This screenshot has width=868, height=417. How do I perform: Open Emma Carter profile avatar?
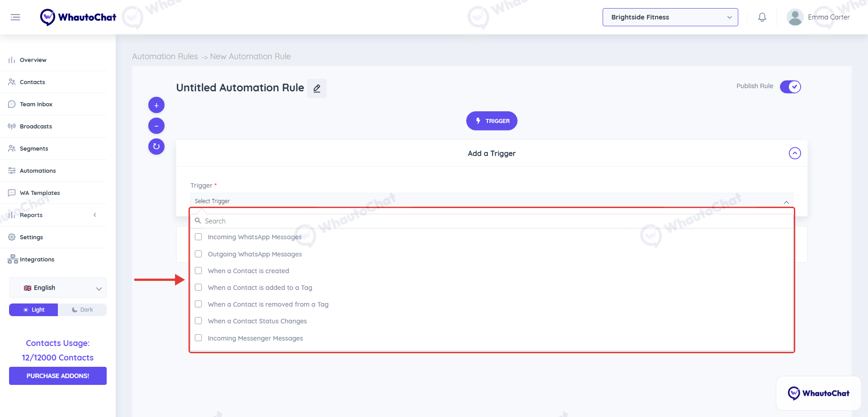(x=795, y=17)
